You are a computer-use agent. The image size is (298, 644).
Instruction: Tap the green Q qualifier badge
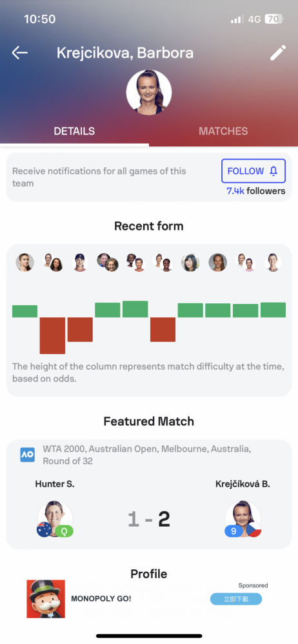65,531
